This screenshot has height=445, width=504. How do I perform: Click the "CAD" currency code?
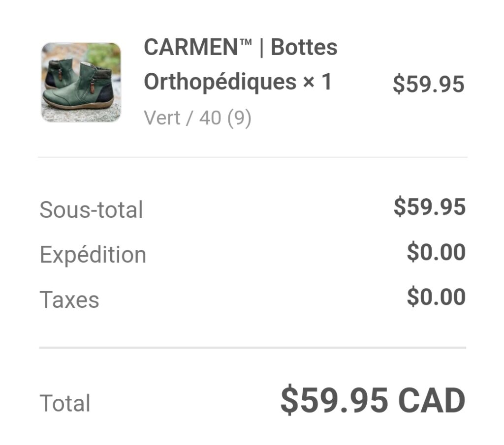432,400
